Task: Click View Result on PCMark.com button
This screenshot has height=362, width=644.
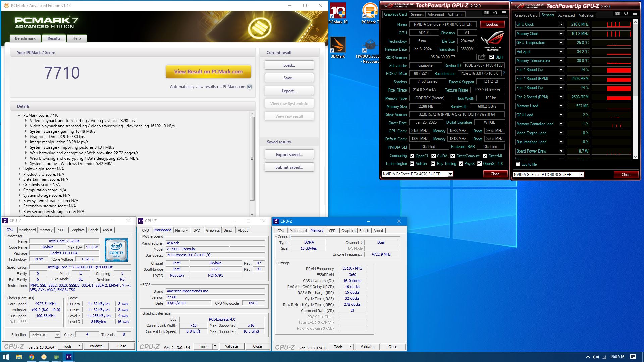Action: coord(208,71)
